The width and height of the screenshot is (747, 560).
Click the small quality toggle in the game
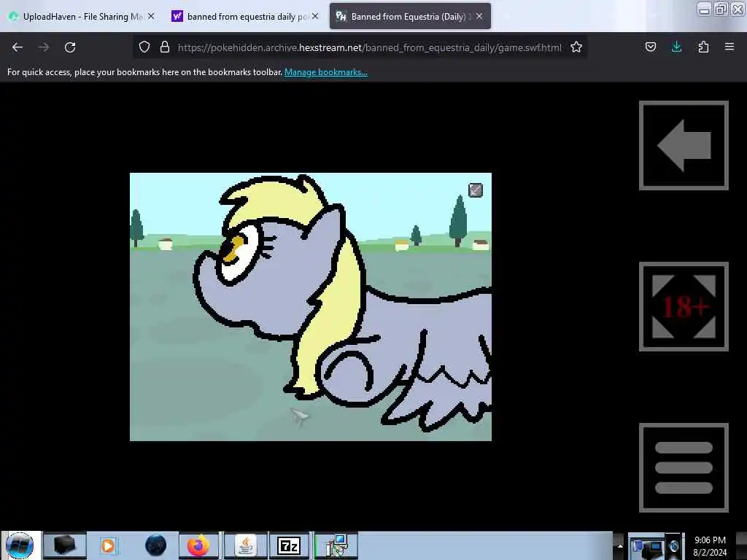[476, 190]
